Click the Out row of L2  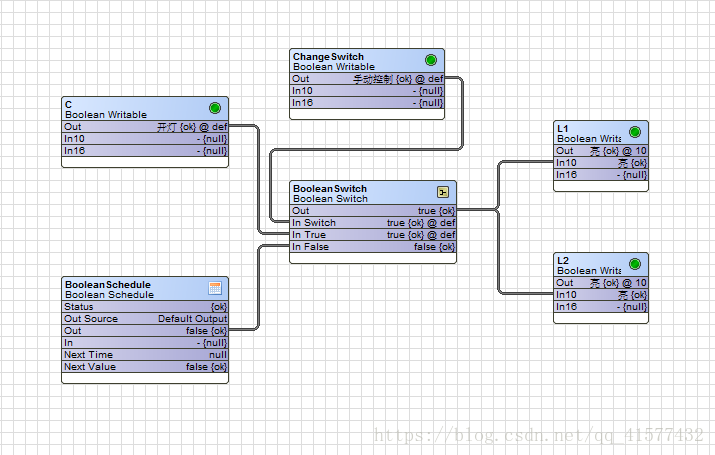point(601,283)
